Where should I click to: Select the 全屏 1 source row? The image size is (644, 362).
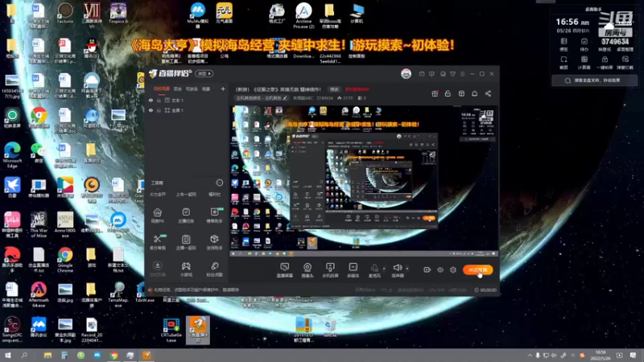[x=187, y=110]
